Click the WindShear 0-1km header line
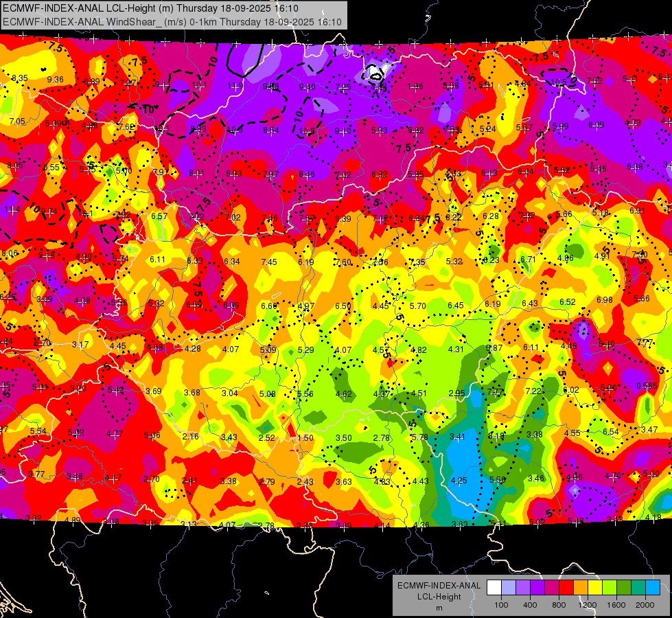The height and width of the screenshot is (618, 672). tap(172, 22)
